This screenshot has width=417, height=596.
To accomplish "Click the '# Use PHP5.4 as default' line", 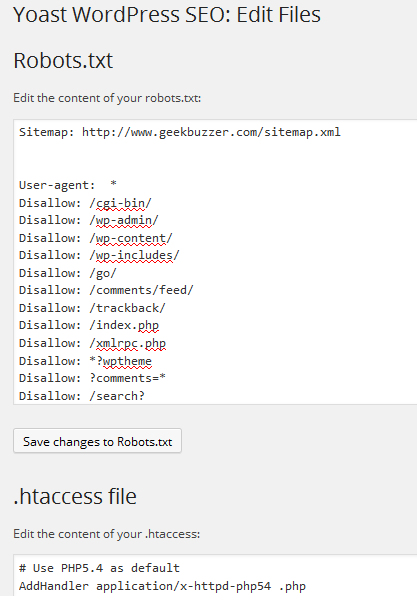I will 99,568.
